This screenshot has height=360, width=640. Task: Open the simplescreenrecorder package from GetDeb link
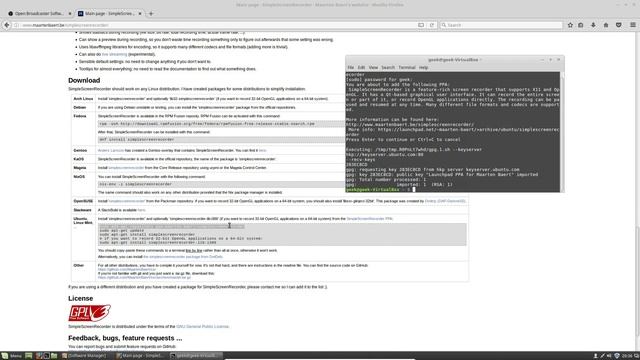tap(183, 257)
